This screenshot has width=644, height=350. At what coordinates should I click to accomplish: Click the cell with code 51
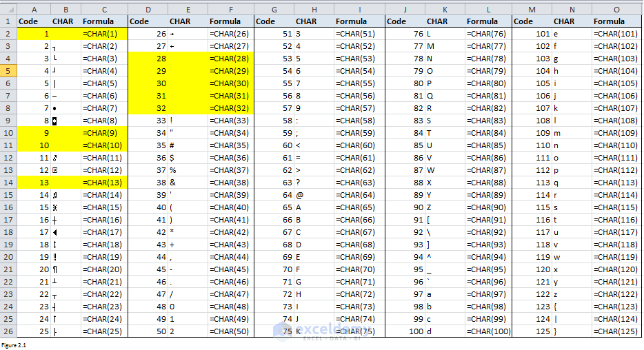point(274,34)
